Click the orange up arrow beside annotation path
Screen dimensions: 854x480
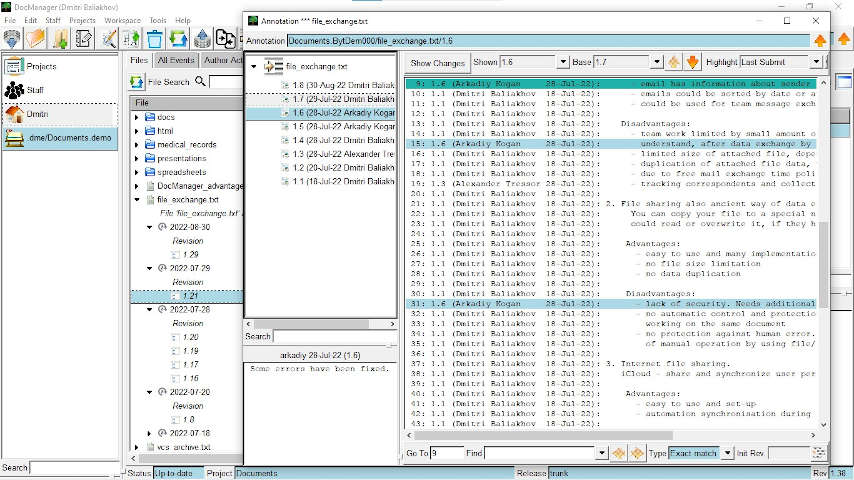[820, 41]
